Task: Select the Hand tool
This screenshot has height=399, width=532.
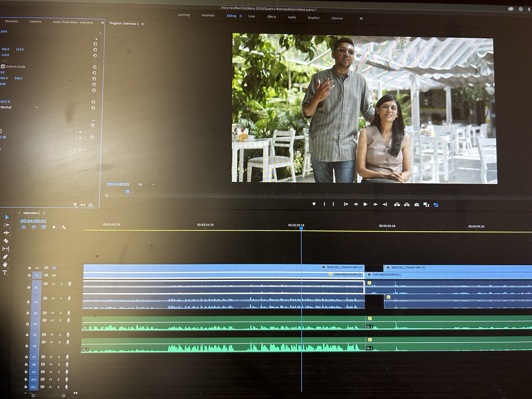Action: 5,265
